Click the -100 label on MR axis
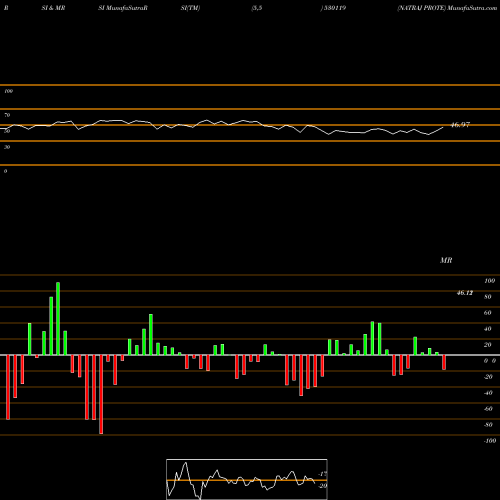Viewport: 500px width, 500px height. (490, 441)
